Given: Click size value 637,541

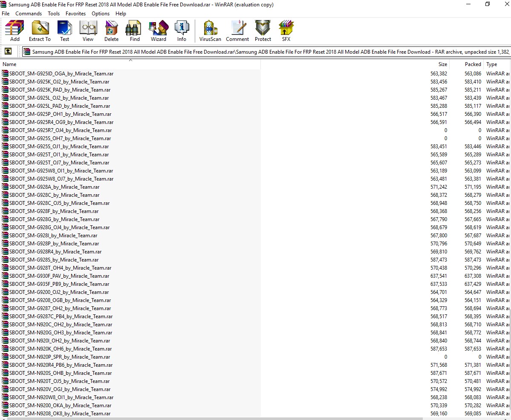Looking at the screenshot, I should (x=439, y=276).
